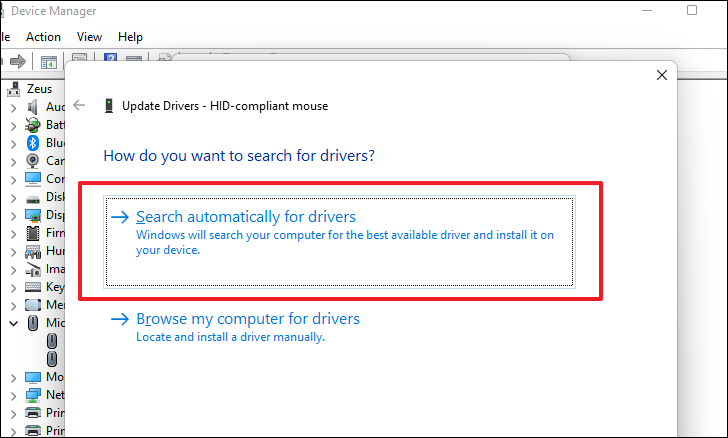Select the Net tree item label

55,395
